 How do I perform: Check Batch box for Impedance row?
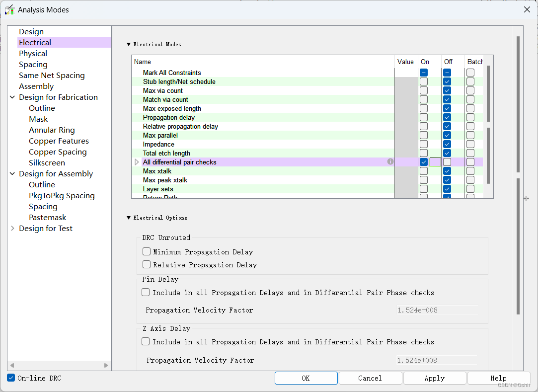470,144
